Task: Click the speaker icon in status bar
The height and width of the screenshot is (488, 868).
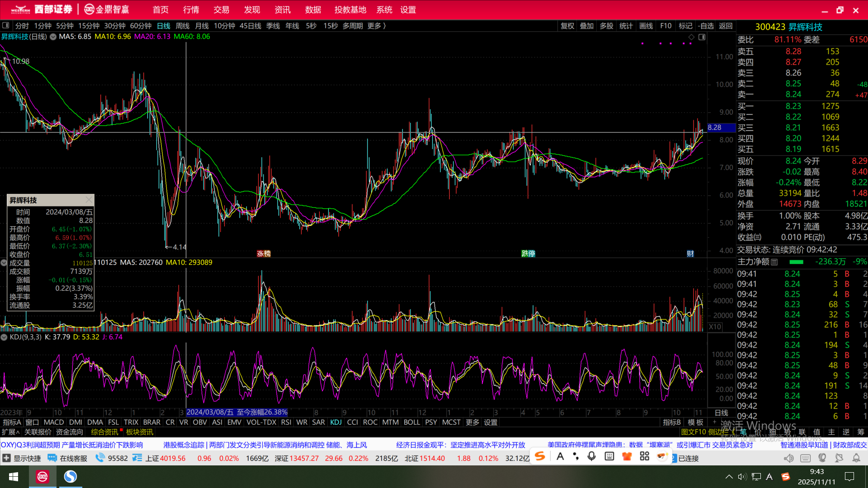Action: tap(788, 458)
